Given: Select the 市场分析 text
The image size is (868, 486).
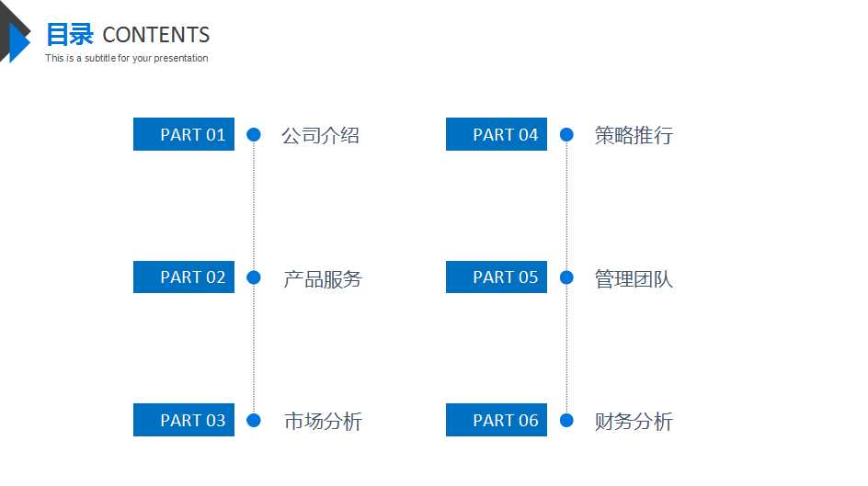Looking at the screenshot, I should [x=324, y=422].
